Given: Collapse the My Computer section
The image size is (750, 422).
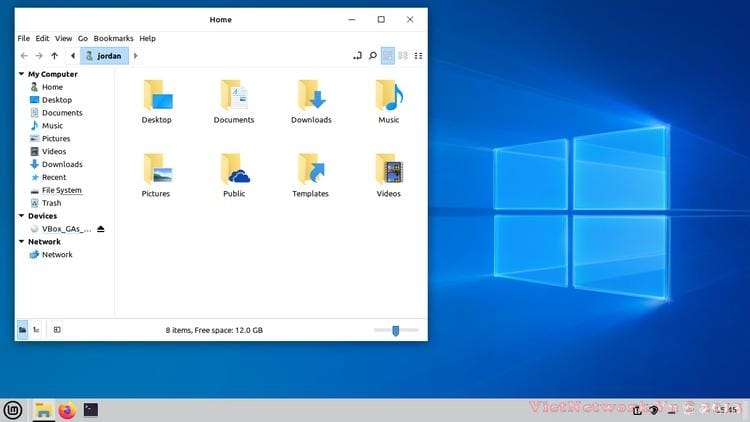Looking at the screenshot, I should coord(21,74).
